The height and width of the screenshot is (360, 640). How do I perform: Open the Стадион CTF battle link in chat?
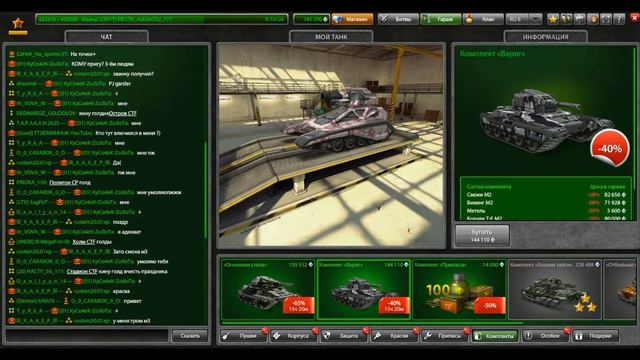82,271
